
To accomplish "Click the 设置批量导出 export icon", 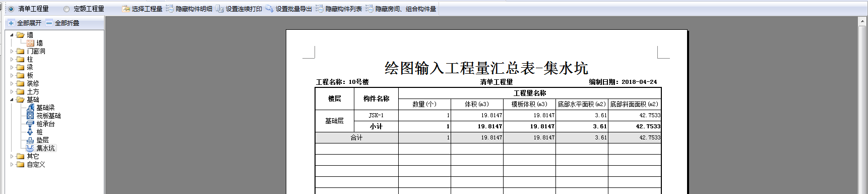I will (x=270, y=9).
